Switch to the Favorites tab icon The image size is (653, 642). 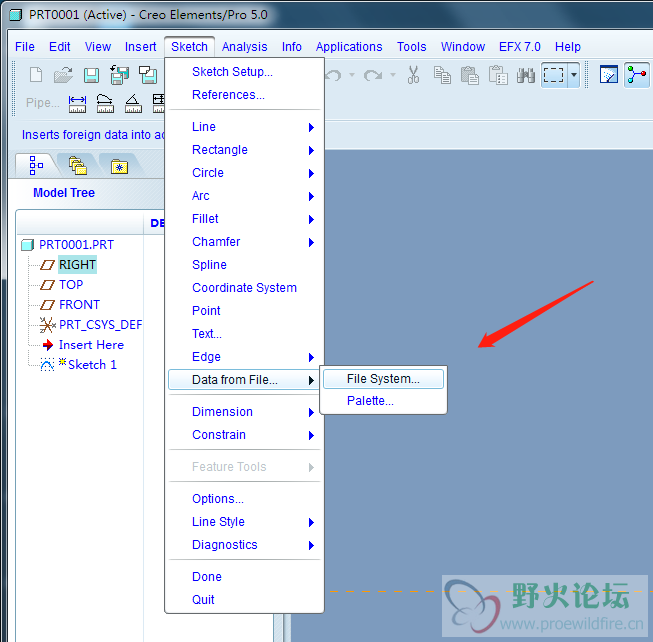(x=120, y=167)
